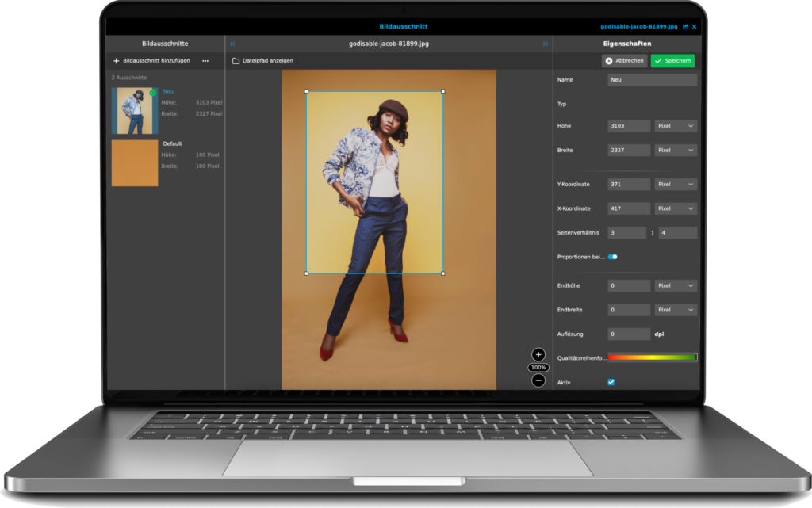Click the Bildausschnitt hinzufügen label
The width and height of the screenshot is (812, 508).
point(156,61)
